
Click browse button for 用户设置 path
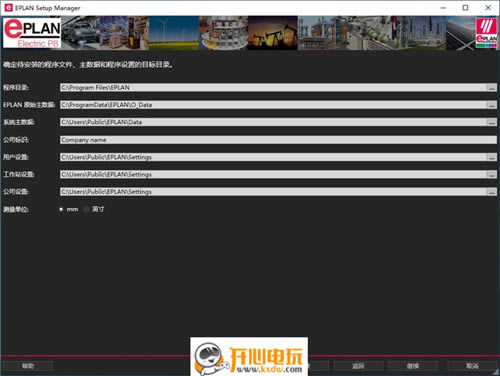(x=492, y=157)
